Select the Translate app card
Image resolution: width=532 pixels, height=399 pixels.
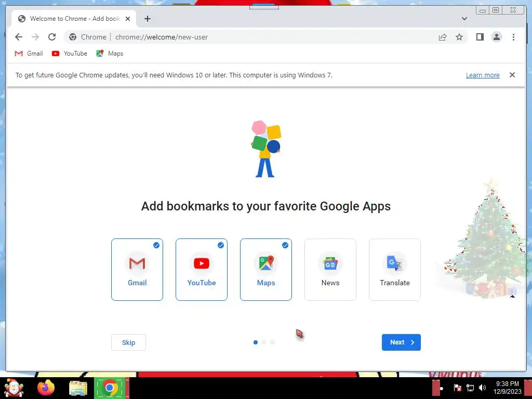tap(395, 270)
